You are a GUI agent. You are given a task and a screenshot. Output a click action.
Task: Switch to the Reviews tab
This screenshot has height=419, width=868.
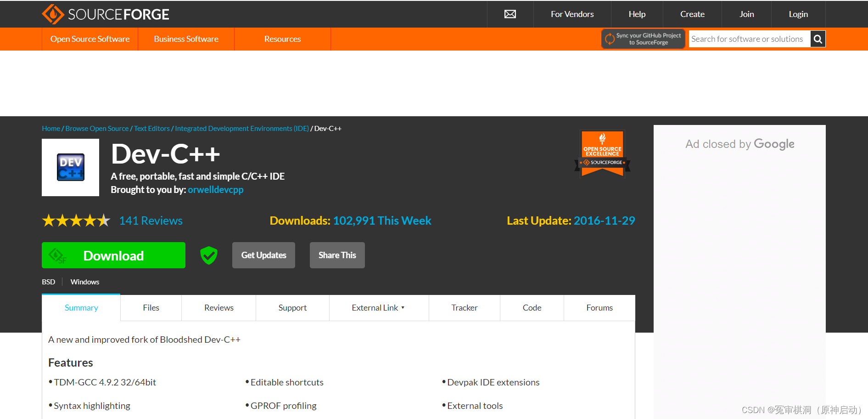[x=219, y=308]
